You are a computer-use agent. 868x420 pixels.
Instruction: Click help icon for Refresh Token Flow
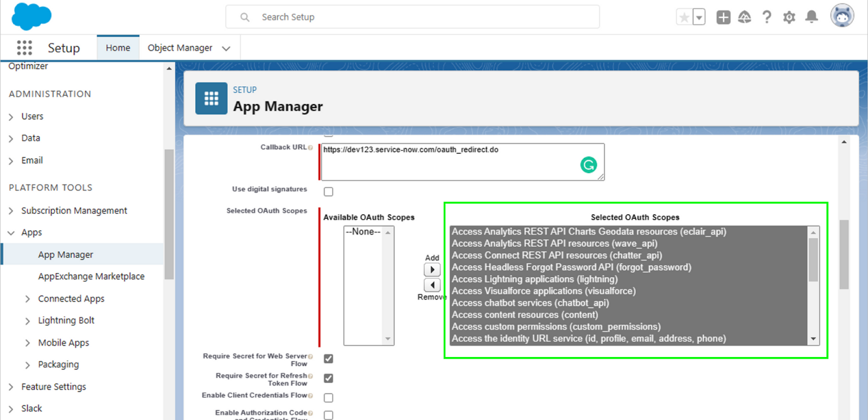pyautogui.click(x=310, y=376)
